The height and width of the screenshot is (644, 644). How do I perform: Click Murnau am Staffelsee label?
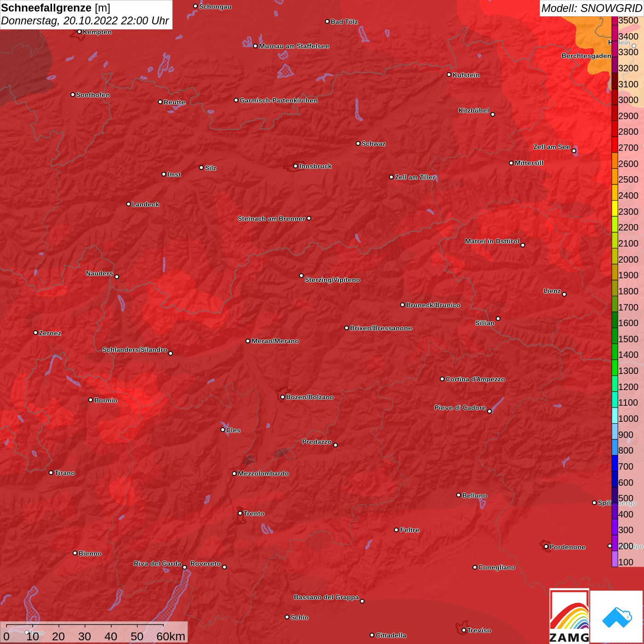[x=294, y=46]
